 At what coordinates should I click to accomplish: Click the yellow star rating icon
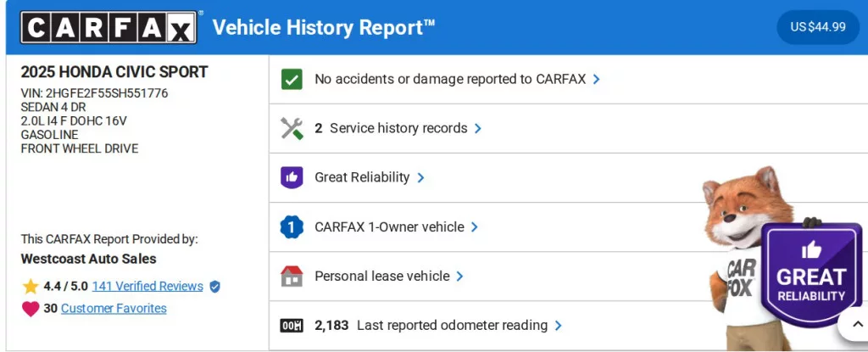pos(31,287)
